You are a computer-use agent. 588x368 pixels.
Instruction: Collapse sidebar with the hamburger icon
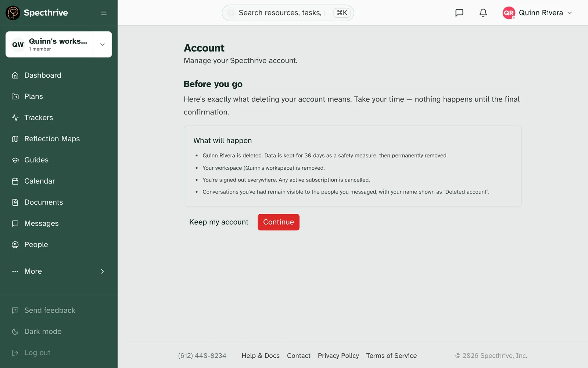pos(104,13)
